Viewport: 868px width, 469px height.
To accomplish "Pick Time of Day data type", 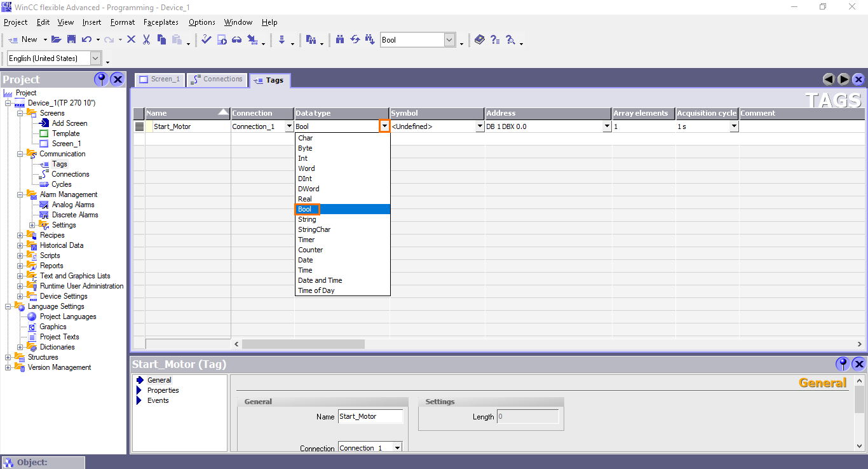I will point(342,290).
